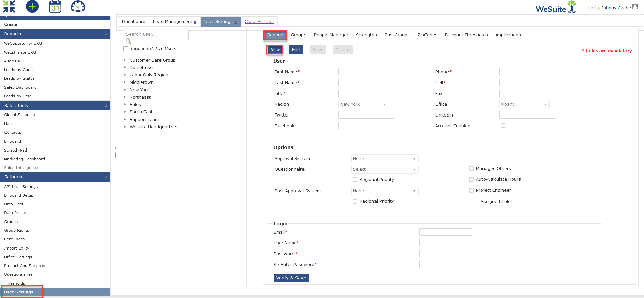Image resolution: width=644 pixels, height=298 pixels.
Task: Open the Discount Thresholds tab
Action: (x=466, y=35)
